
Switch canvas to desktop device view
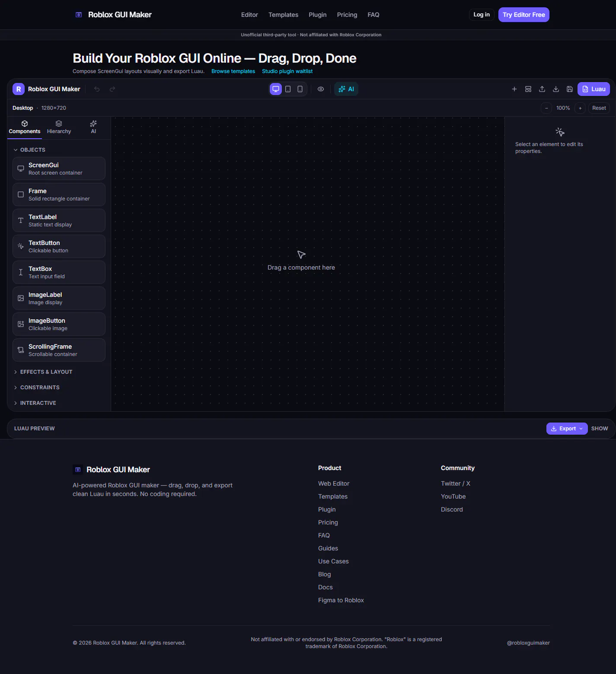[x=276, y=89]
